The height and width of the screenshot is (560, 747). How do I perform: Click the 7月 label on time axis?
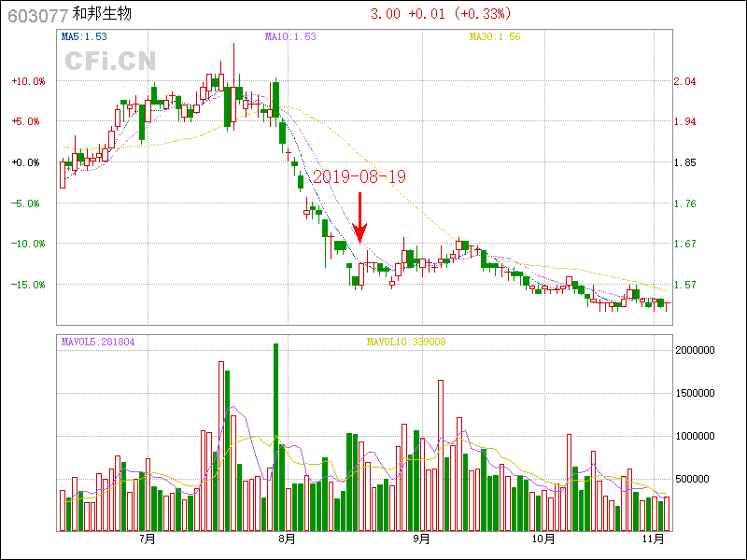[147, 539]
